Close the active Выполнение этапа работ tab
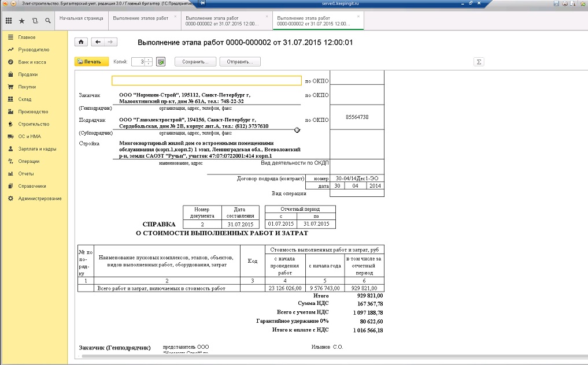Screen dimensions: 588x365 click(x=358, y=16)
